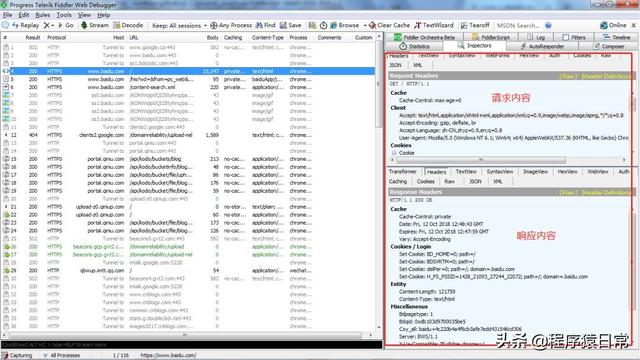Save sessions with the Save button
The image size is (640, 360).
point(291,25)
